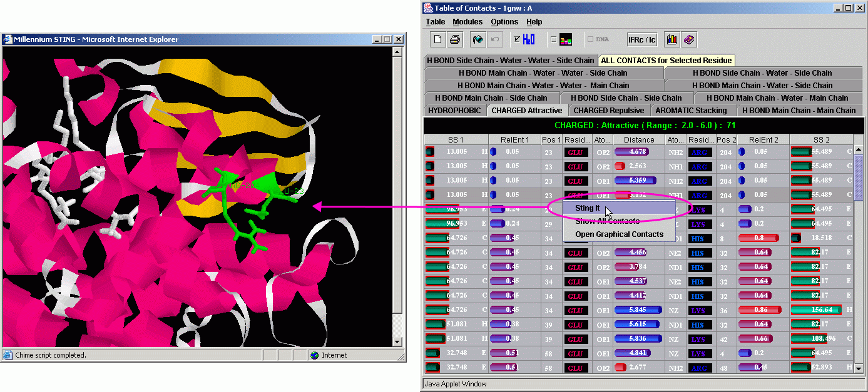Toggle the DNA checkbox
Image resolution: width=868 pixels, height=392 pixels.
click(x=590, y=39)
